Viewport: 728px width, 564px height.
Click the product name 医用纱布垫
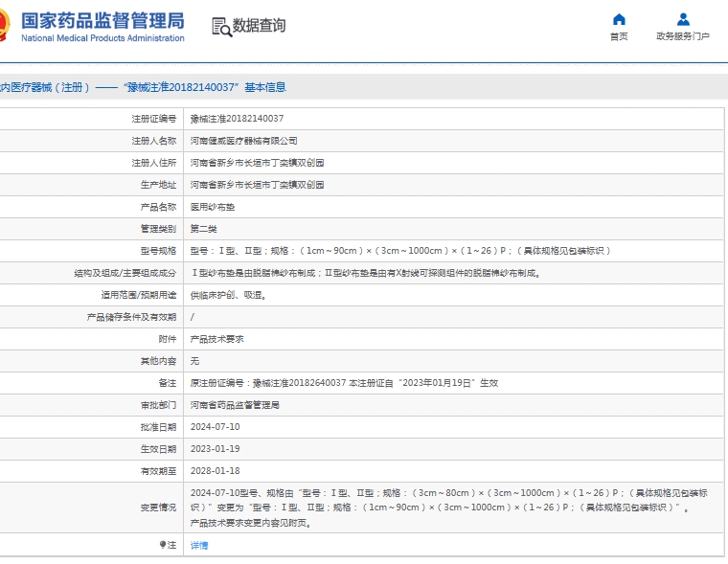213,207
